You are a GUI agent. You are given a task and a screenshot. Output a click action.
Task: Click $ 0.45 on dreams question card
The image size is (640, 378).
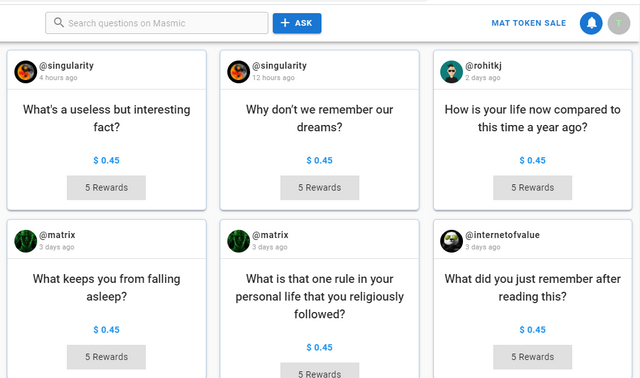tap(320, 160)
